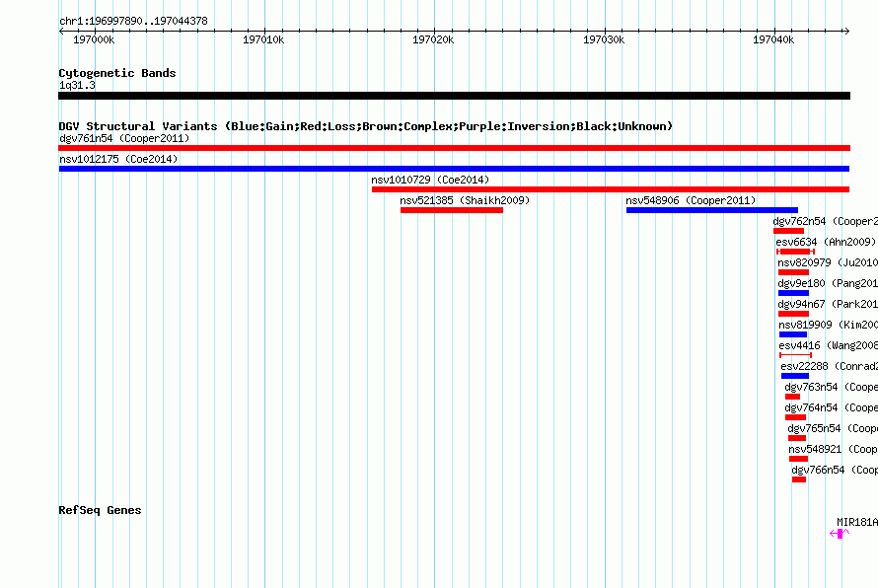Open the nsv548921 variant label
Screen dimensions: 878x588
point(834,449)
